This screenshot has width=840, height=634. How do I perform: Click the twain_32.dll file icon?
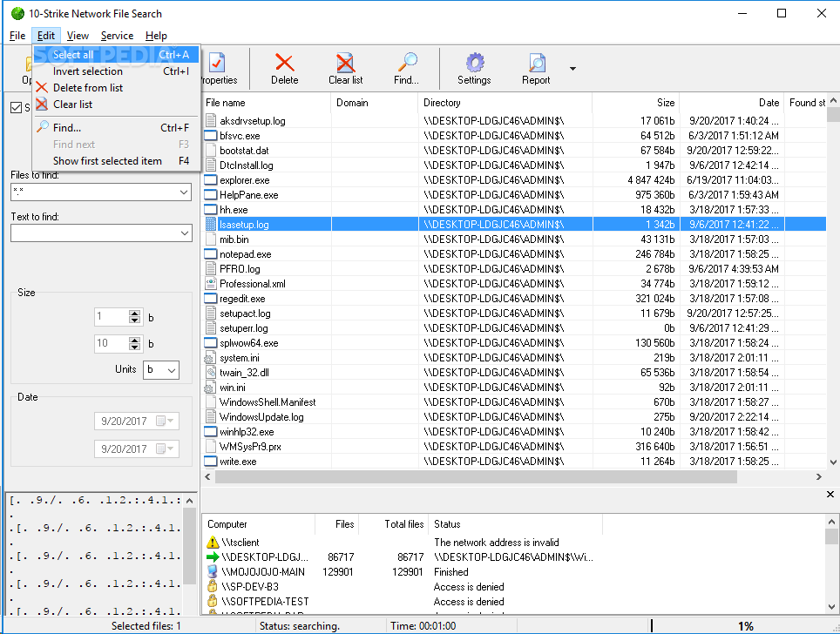coord(211,372)
